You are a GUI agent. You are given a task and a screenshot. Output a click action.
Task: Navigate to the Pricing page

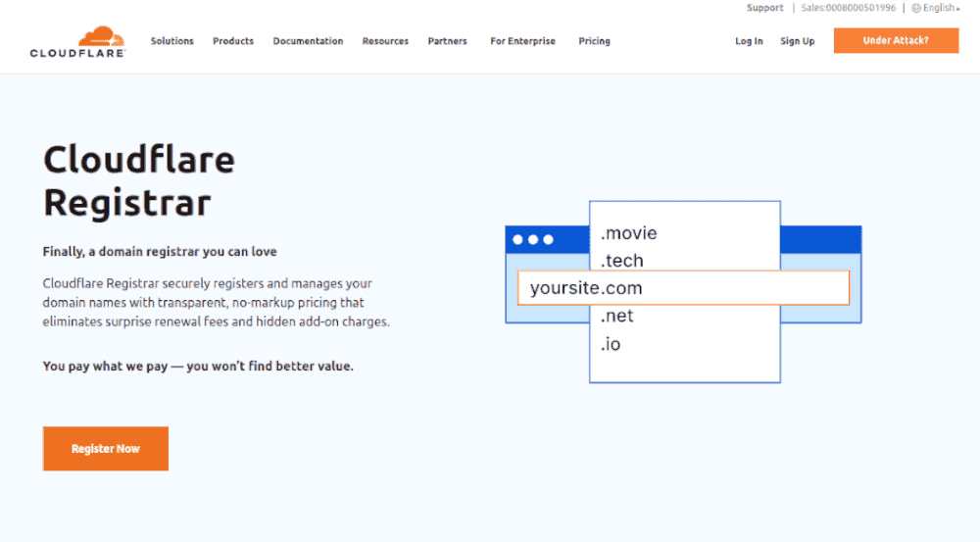[594, 41]
